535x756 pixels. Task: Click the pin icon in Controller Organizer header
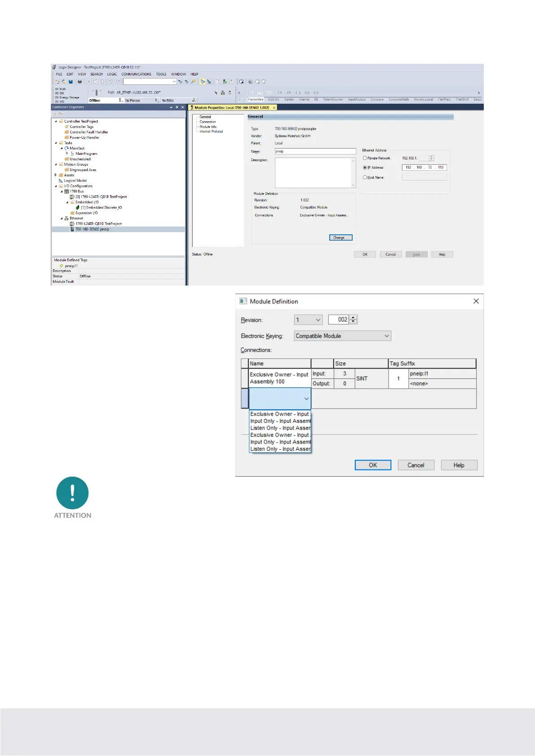point(177,107)
